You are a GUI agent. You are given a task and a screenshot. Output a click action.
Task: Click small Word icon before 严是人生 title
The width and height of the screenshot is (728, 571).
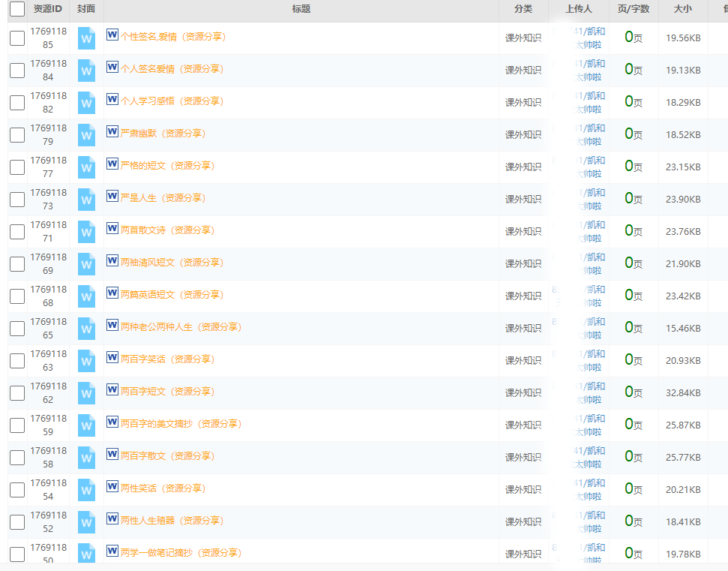(112, 196)
